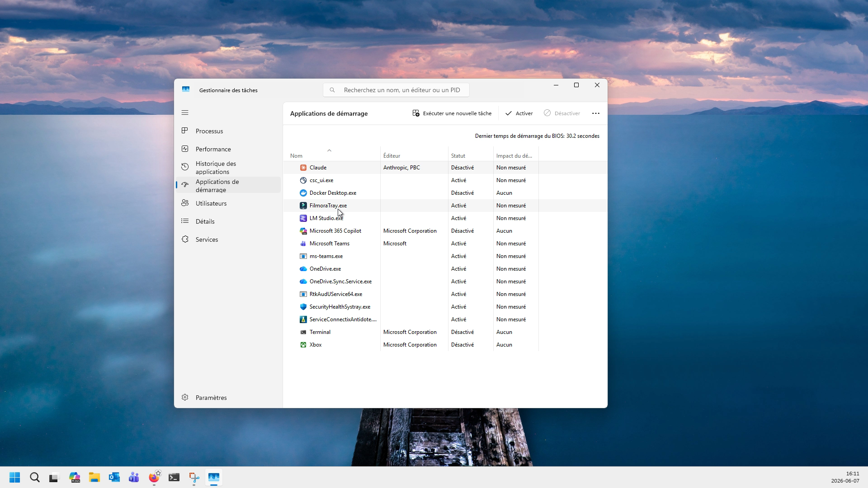This screenshot has height=488, width=868.
Task: Open Paramètres at sidebar bottom
Action: [x=228, y=398]
